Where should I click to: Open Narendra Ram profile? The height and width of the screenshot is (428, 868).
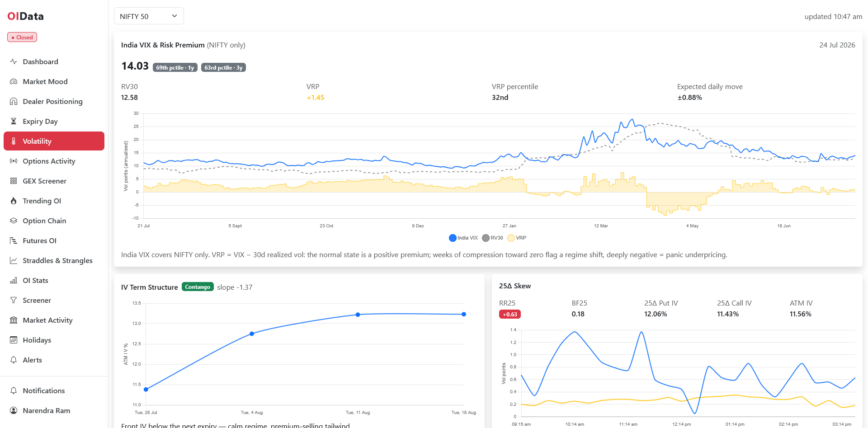point(54,410)
